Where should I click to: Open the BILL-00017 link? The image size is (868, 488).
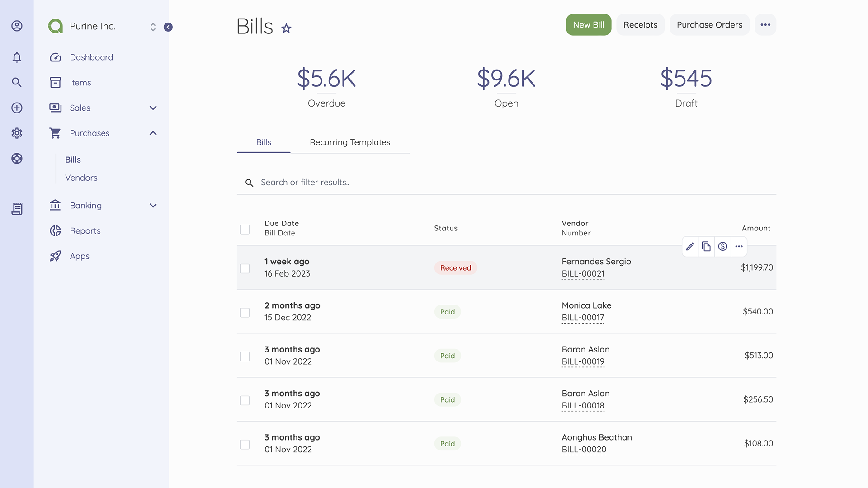(x=583, y=318)
